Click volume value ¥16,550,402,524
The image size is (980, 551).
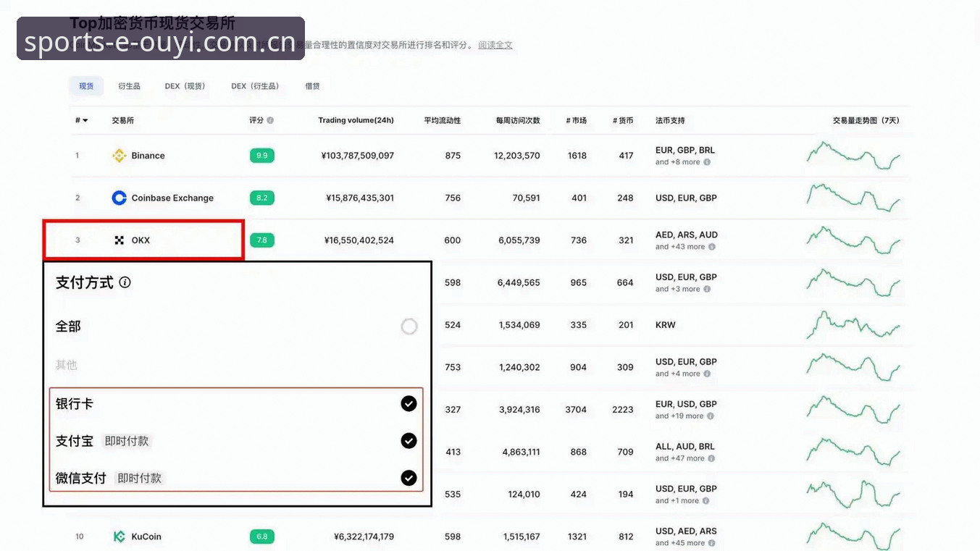359,240
